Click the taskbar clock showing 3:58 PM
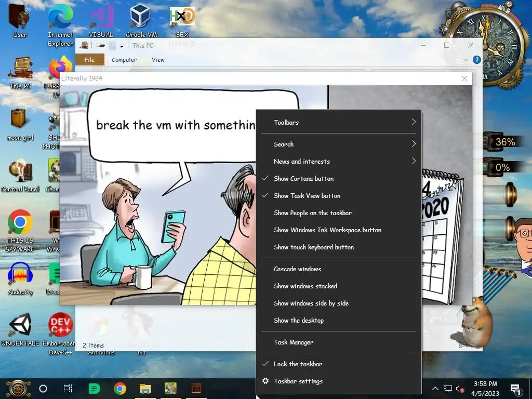 coord(485,389)
